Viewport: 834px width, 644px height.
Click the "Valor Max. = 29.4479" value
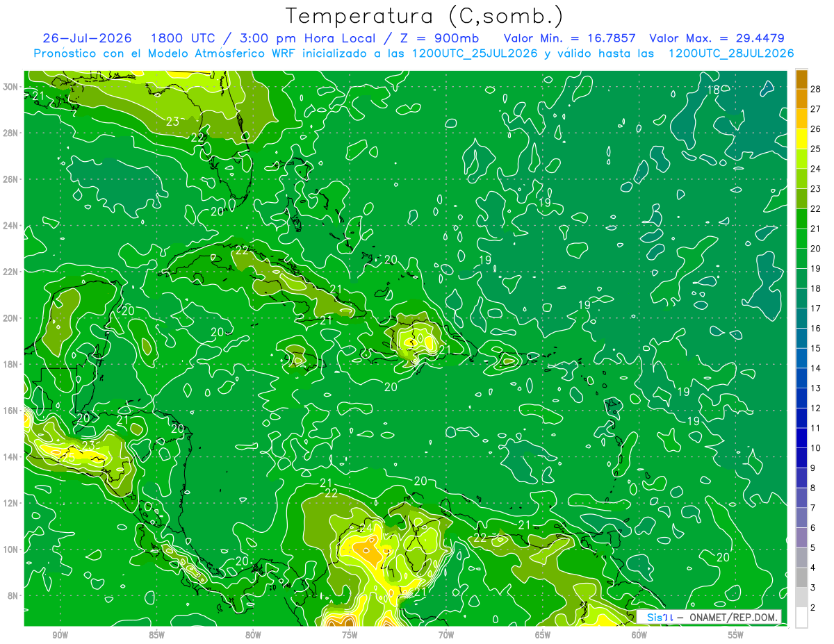coord(717,38)
